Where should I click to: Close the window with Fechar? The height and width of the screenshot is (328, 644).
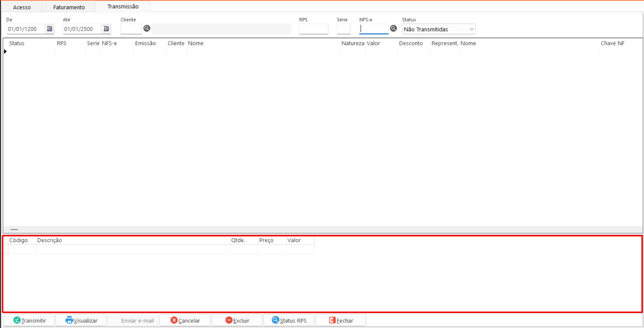tap(341, 320)
